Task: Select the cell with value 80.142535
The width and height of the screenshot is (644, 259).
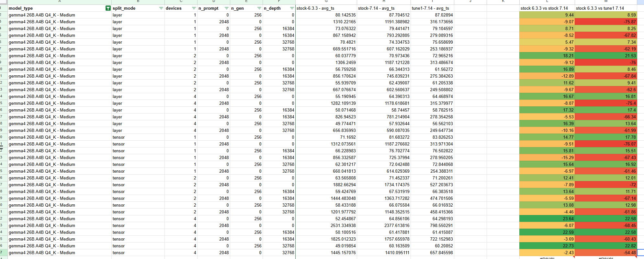Action: 326,15
